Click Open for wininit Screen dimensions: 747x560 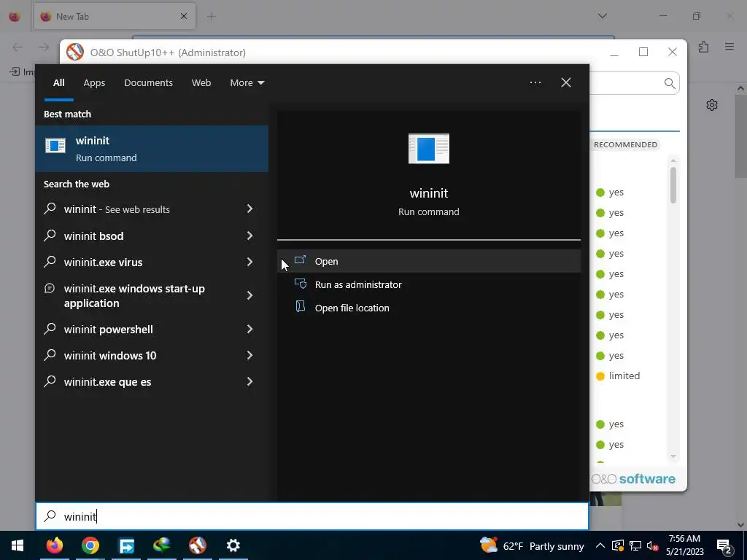(429, 262)
